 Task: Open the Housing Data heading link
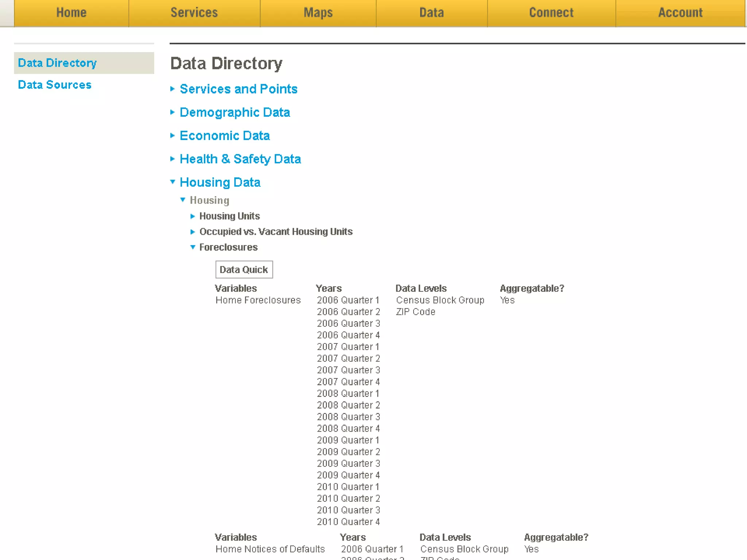pyautogui.click(x=220, y=182)
